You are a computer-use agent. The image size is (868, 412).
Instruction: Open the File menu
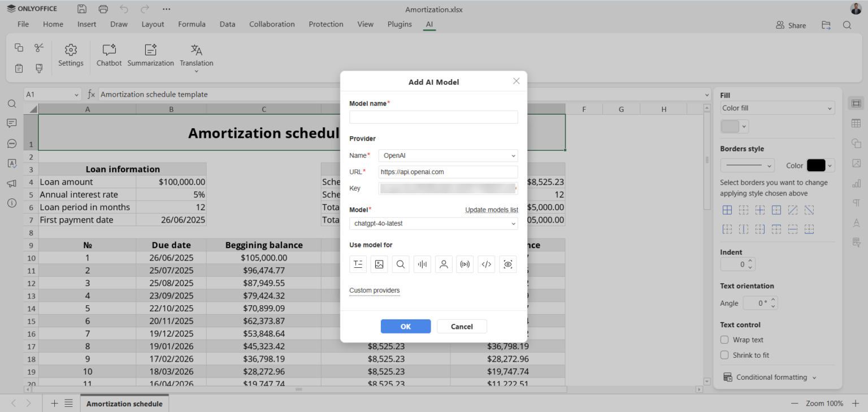(23, 24)
